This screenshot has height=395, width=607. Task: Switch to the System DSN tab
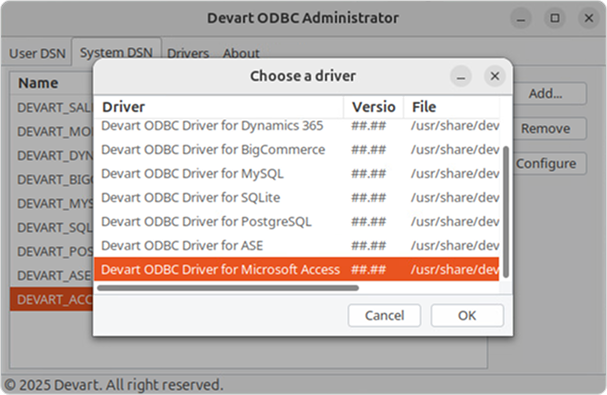(x=116, y=52)
